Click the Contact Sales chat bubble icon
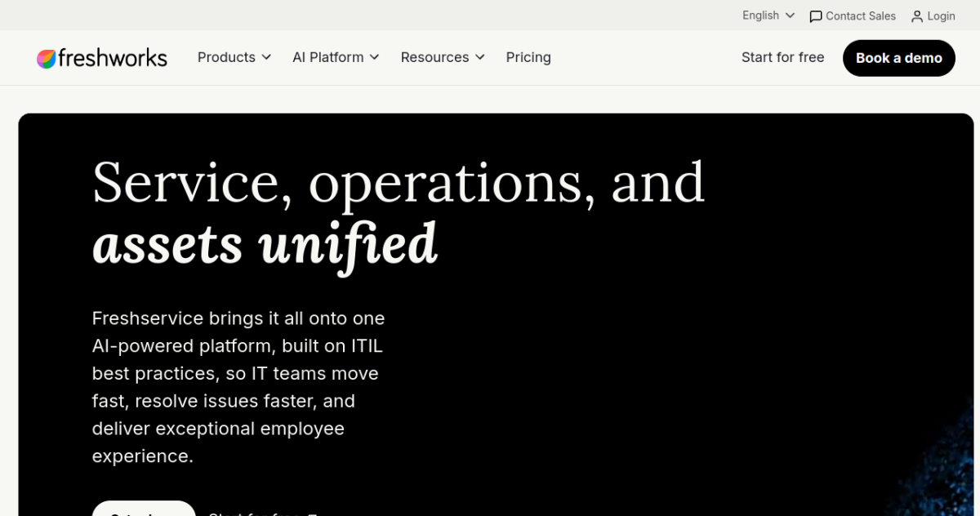This screenshot has height=516, width=980. click(x=815, y=16)
